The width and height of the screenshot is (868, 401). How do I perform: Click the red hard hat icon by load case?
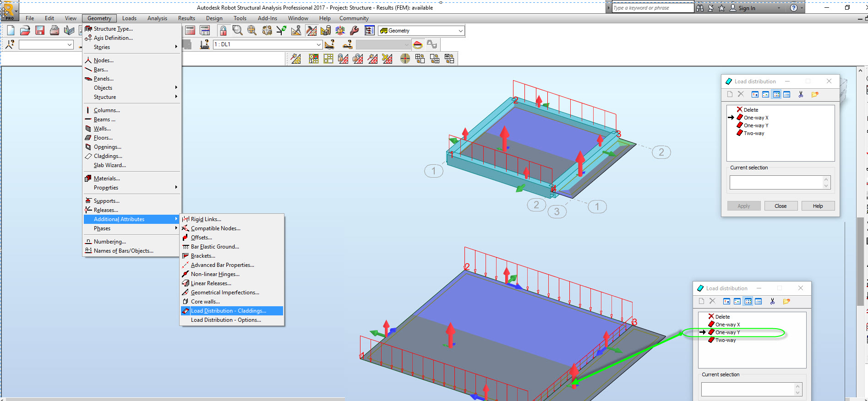[417, 44]
